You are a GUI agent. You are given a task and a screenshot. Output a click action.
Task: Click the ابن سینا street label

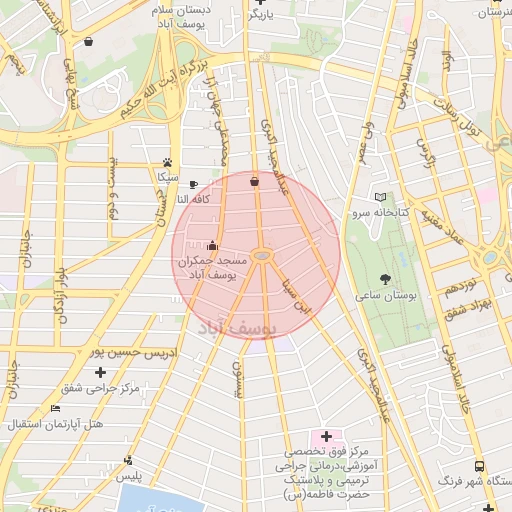point(297,297)
